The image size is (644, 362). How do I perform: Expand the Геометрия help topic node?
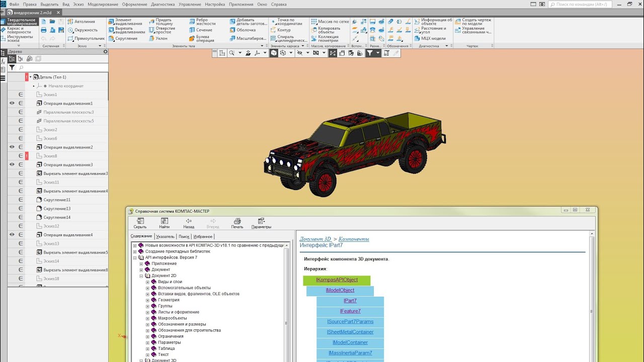click(x=148, y=300)
